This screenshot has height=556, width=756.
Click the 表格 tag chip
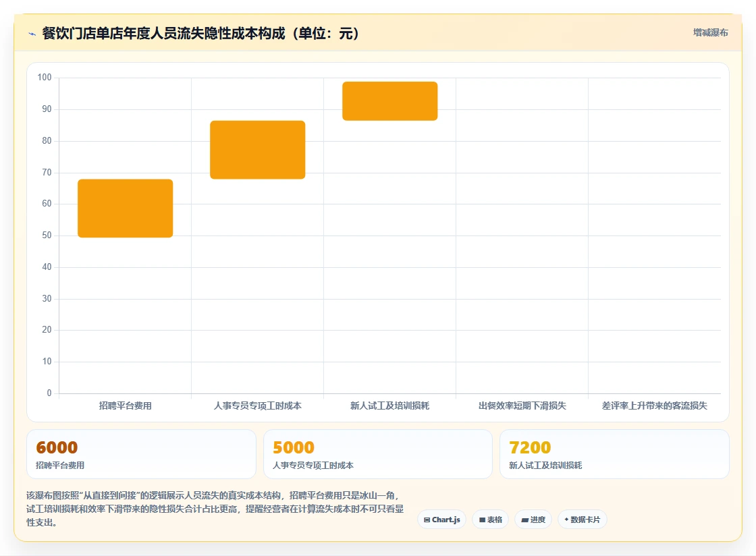(x=490, y=520)
